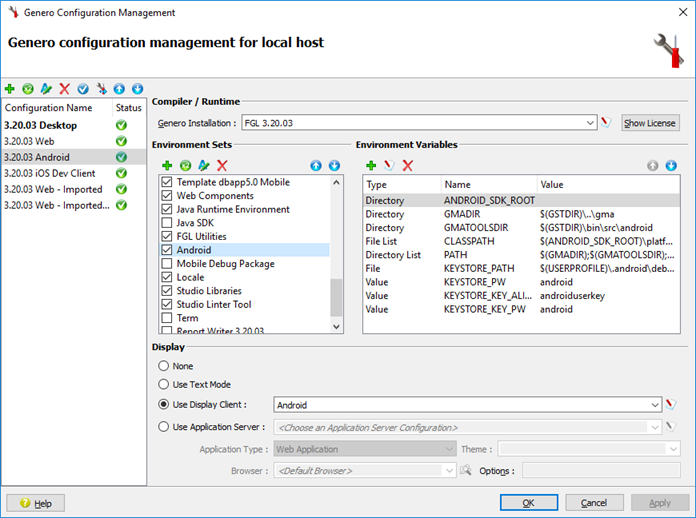
Task: Click the blue checkmark in configuration toolbar
Action: tap(83, 89)
